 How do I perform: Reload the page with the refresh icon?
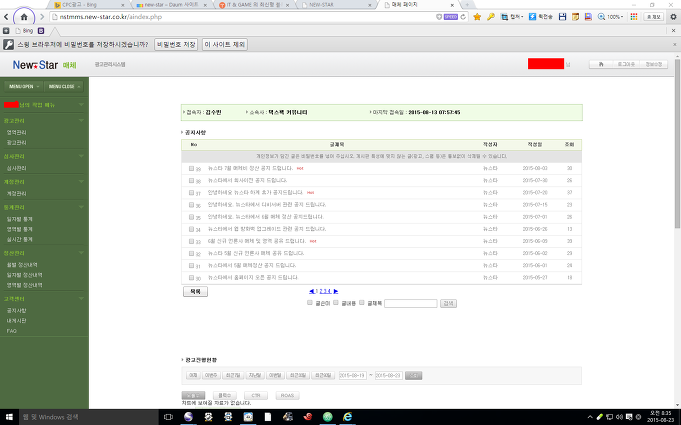pyautogui.click(x=463, y=17)
